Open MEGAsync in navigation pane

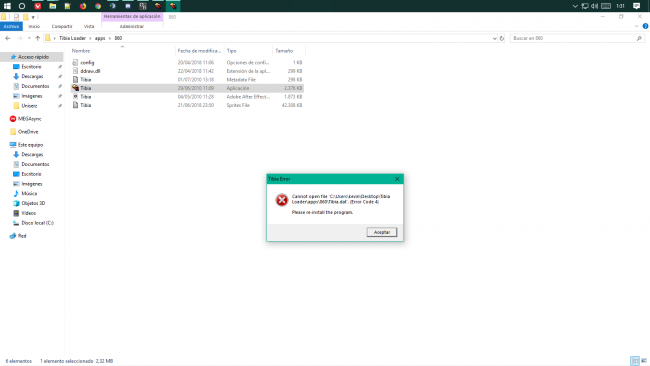29,119
